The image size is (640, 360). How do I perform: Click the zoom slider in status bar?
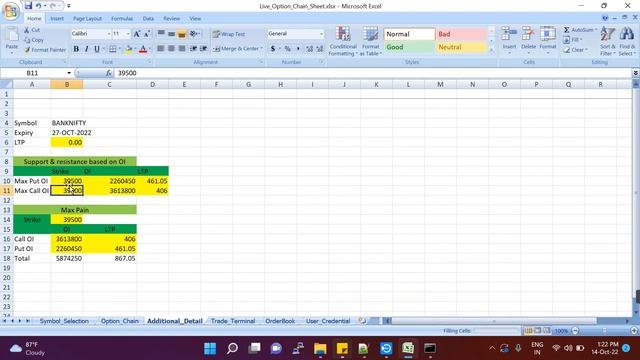tap(604, 331)
